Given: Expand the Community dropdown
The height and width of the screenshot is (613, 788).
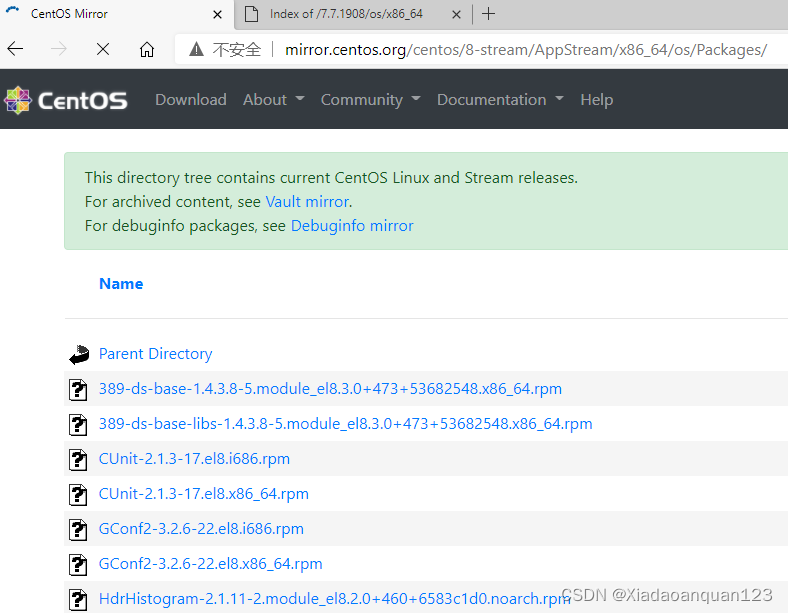Looking at the screenshot, I should tap(371, 99).
